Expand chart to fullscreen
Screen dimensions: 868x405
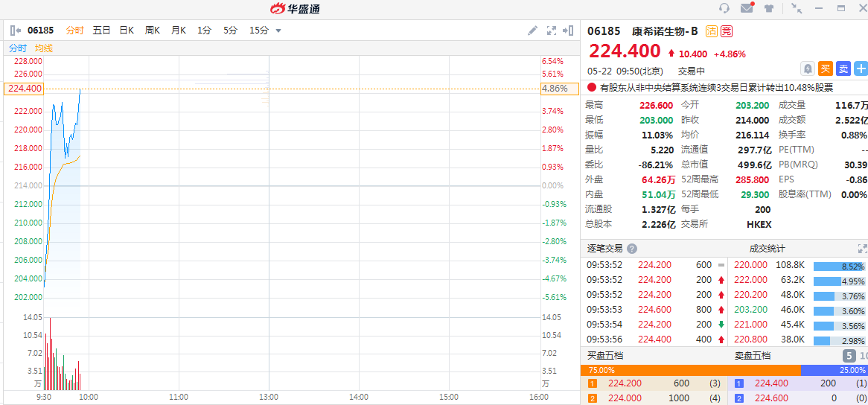(x=552, y=31)
